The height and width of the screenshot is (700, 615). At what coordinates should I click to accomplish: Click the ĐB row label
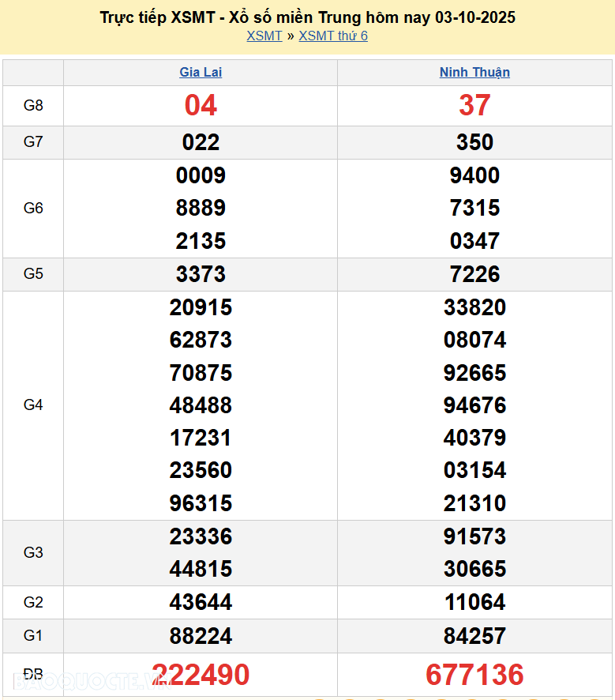(x=33, y=674)
